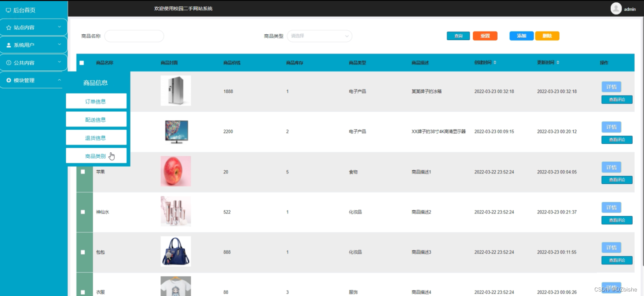Image resolution: width=644 pixels, height=296 pixels.
Task: Collapse the 模块管理 chevron
Action: point(59,80)
